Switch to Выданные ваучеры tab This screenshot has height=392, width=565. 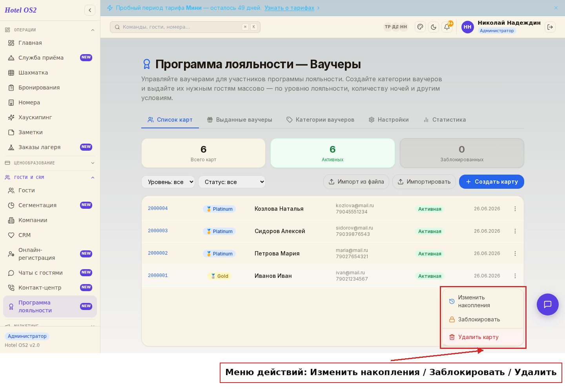point(239,120)
